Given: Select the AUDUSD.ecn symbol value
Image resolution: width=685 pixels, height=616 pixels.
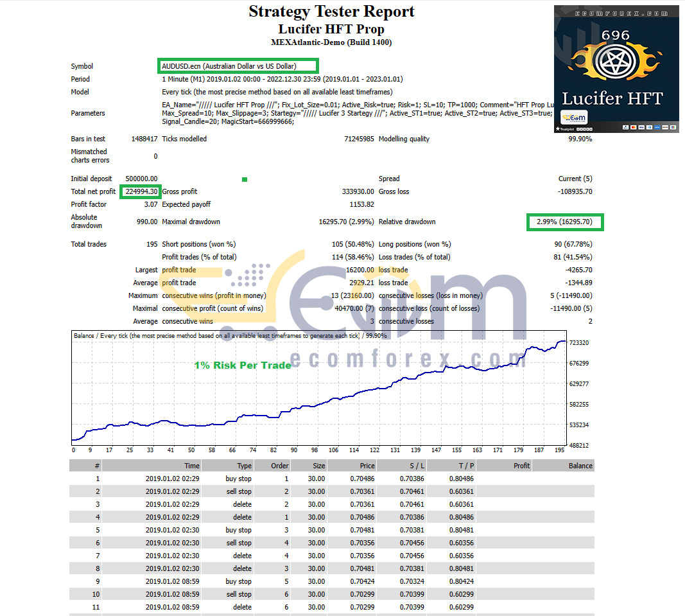Looking at the screenshot, I should pos(229,66).
